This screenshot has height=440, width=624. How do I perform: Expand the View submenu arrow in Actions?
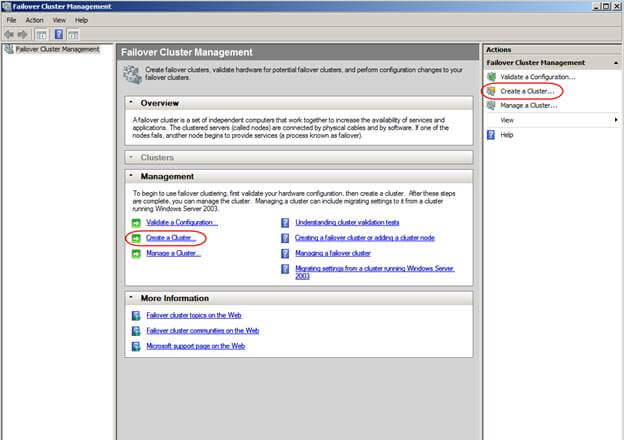tap(616, 120)
